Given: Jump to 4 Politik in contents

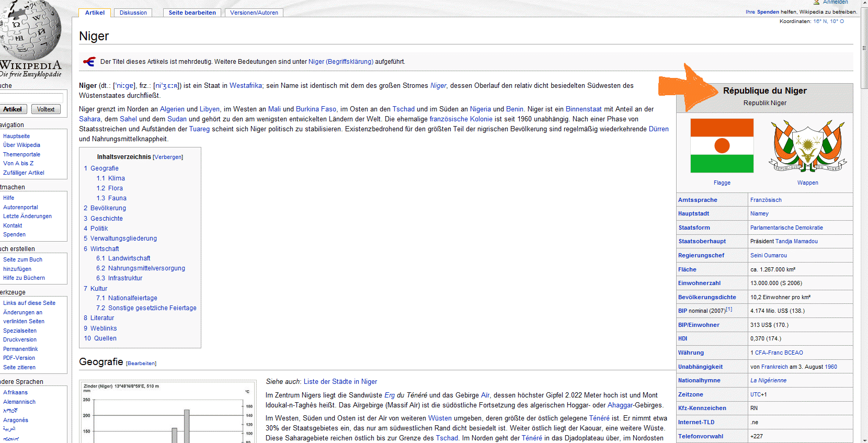Looking at the screenshot, I should pyautogui.click(x=96, y=229).
